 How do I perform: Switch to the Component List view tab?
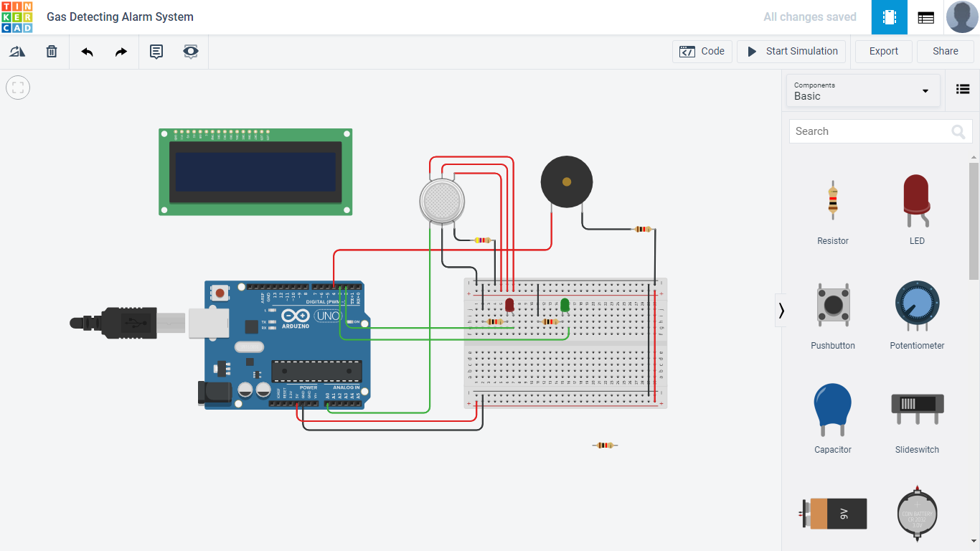(925, 17)
